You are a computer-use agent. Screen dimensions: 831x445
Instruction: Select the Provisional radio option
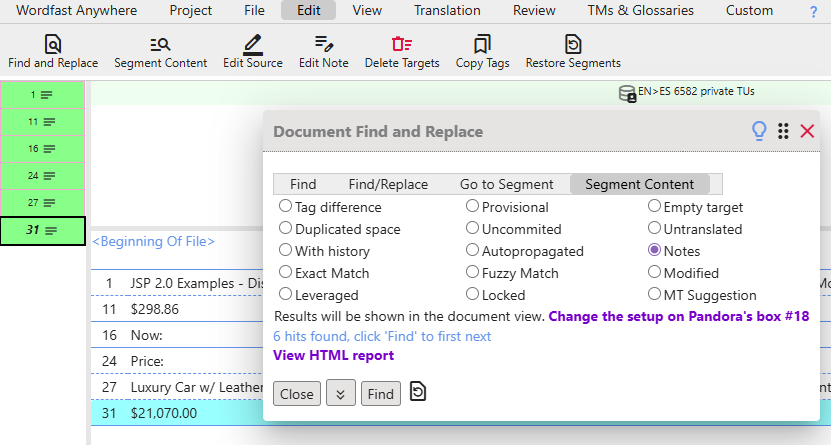pos(472,206)
